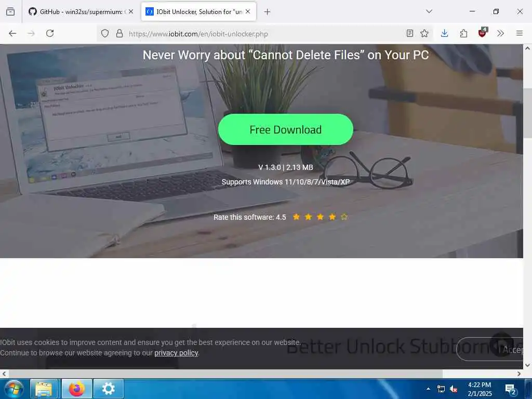This screenshot has width=532, height=399.
Task: Open a new browser tab
Action: pos(268,12)
